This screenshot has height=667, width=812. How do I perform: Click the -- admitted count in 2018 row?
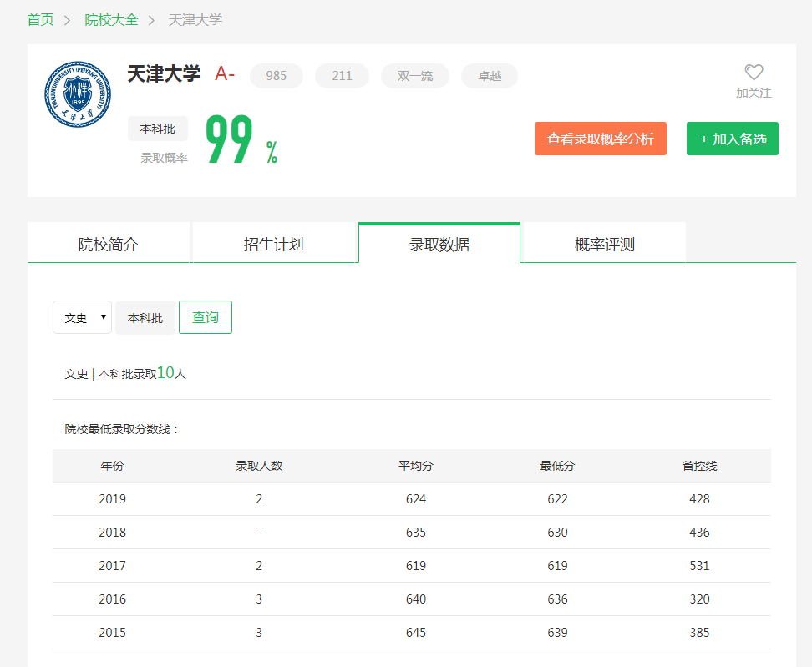(x=259, y=533)
